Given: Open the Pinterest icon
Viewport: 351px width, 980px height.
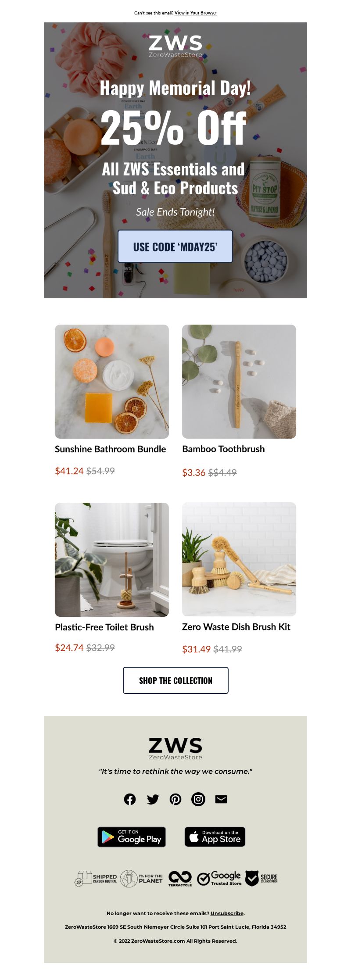Looking at the screenshot, I should pos(175,799).
